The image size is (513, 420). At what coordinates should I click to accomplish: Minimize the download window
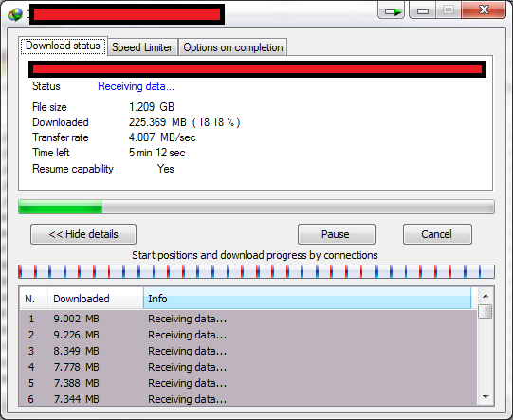422,10
